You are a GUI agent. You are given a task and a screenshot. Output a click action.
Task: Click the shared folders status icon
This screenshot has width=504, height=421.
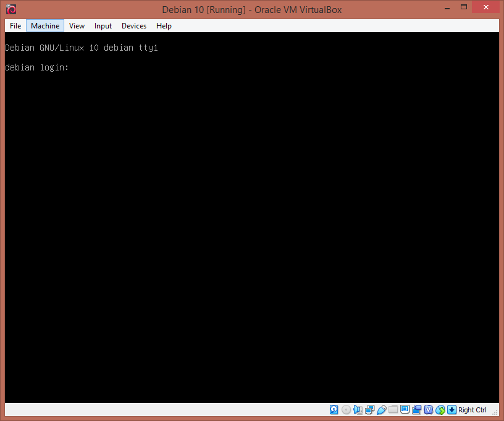(393, 409)
